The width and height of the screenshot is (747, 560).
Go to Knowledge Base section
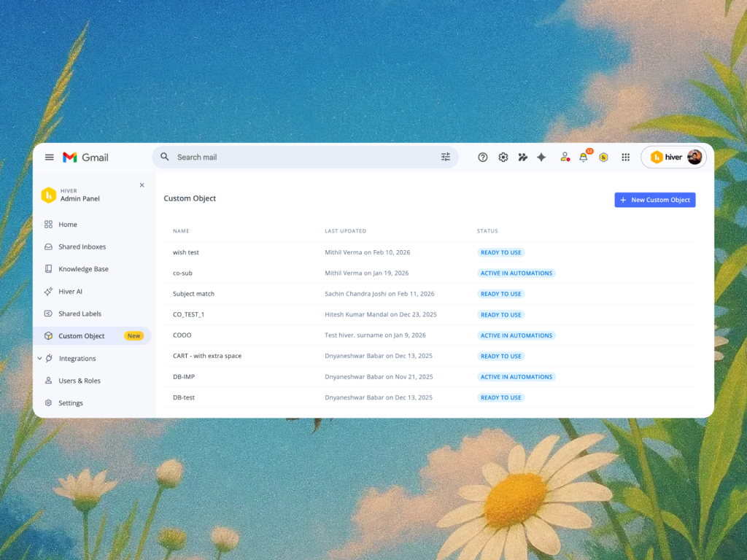(83, 269)
